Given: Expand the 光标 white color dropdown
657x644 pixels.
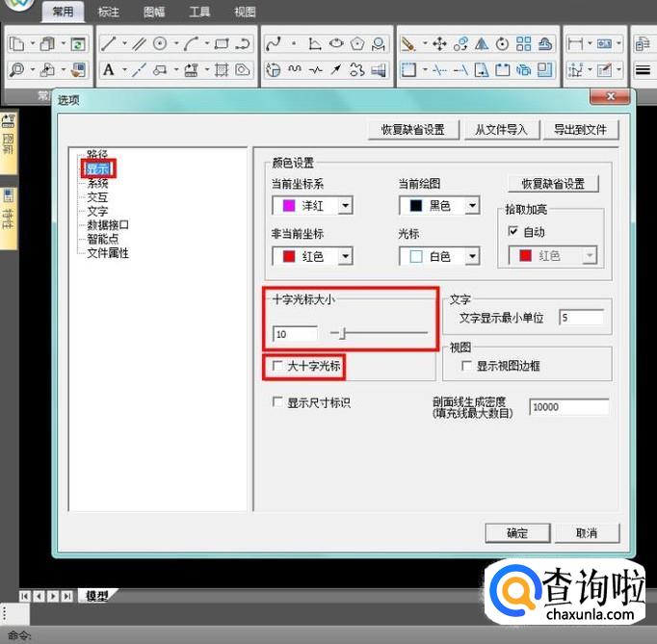Looking at the screenshot, I should [472, 257].
